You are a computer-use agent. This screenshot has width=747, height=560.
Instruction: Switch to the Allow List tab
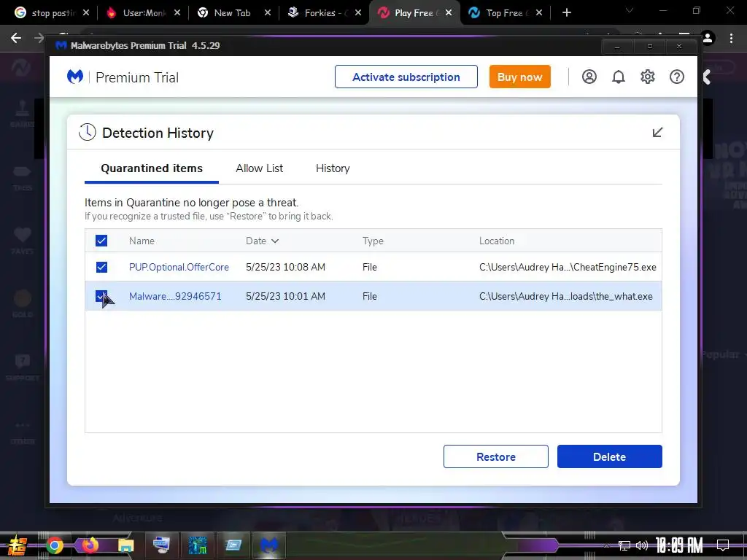coord(259,168)
